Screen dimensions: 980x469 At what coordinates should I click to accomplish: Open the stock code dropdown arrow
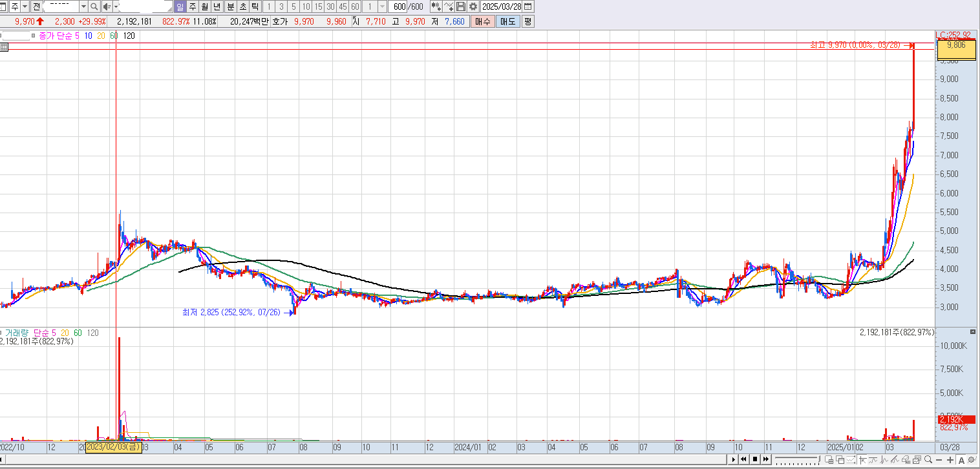coord(83,6)
